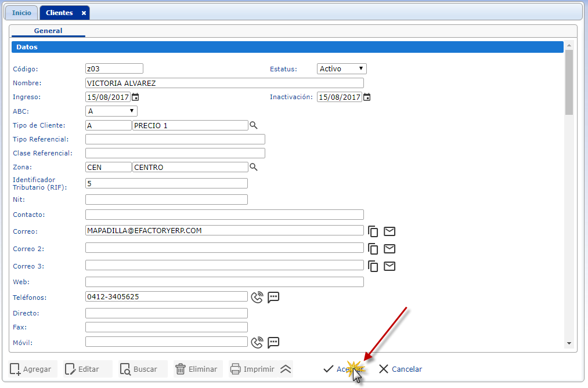Send SMS to Teléfonos number
This screenshot has height=388, width=588.
pyautogui.click(x=273, y=298)
